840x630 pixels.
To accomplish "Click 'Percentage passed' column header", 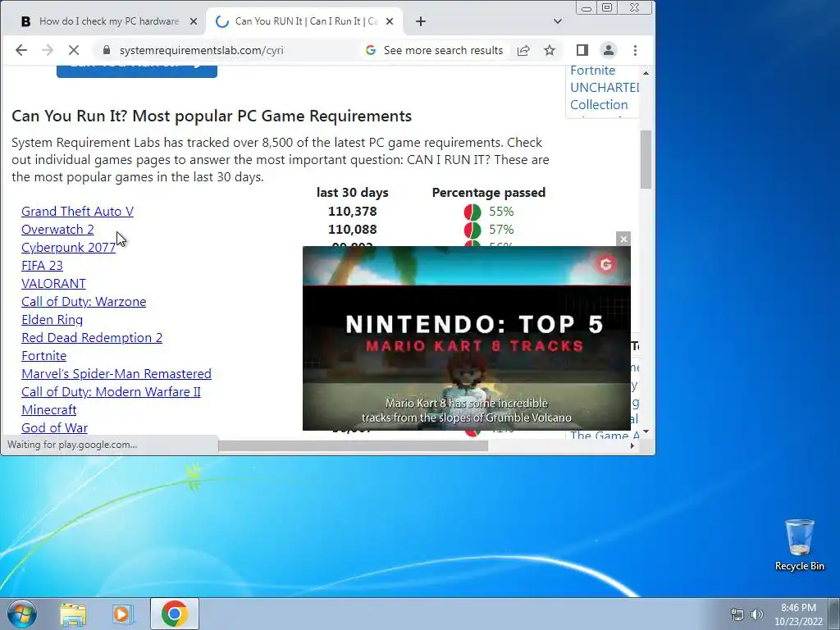I will (x=489, y=192).
